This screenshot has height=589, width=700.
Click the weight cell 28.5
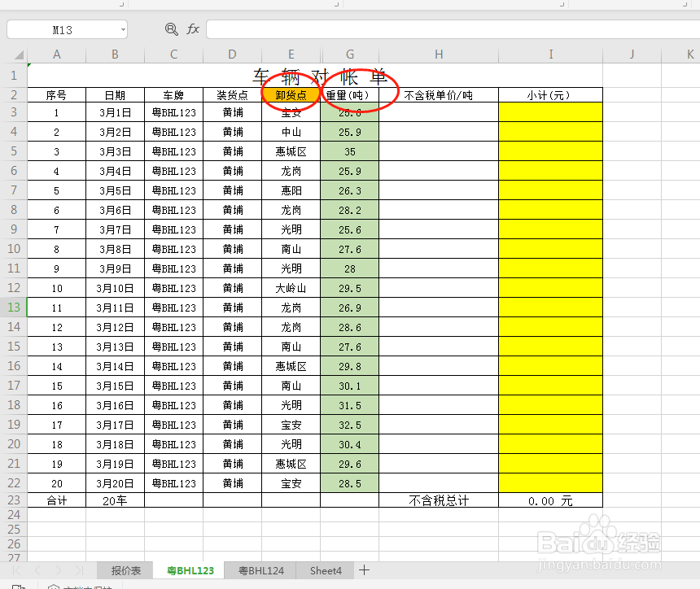point(349,483)
